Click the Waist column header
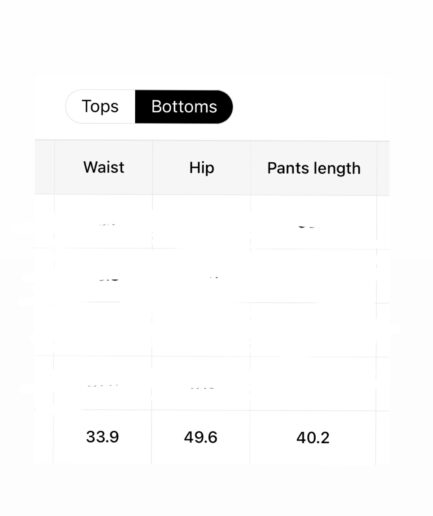This screenshot has width=433, height=516. point(103,168)
